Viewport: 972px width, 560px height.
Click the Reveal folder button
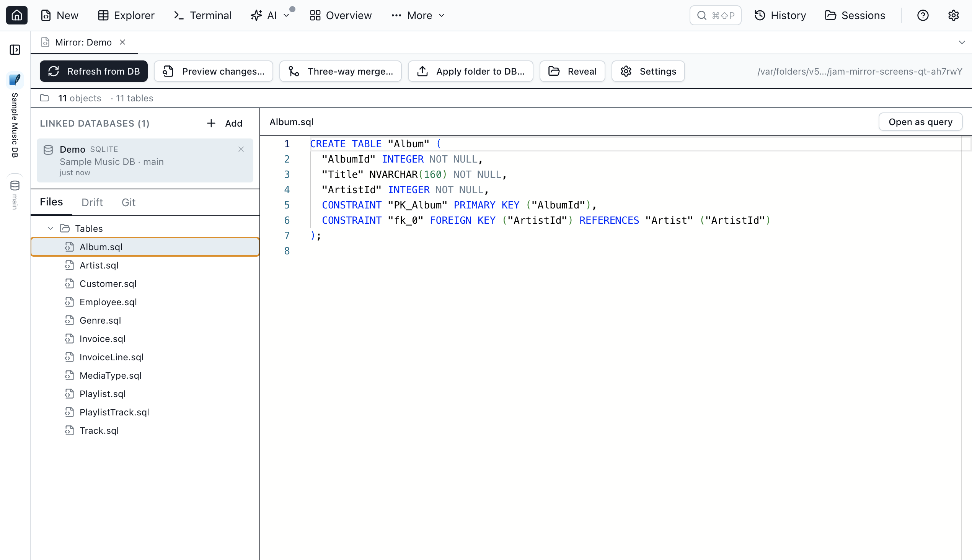click(572, 71)
